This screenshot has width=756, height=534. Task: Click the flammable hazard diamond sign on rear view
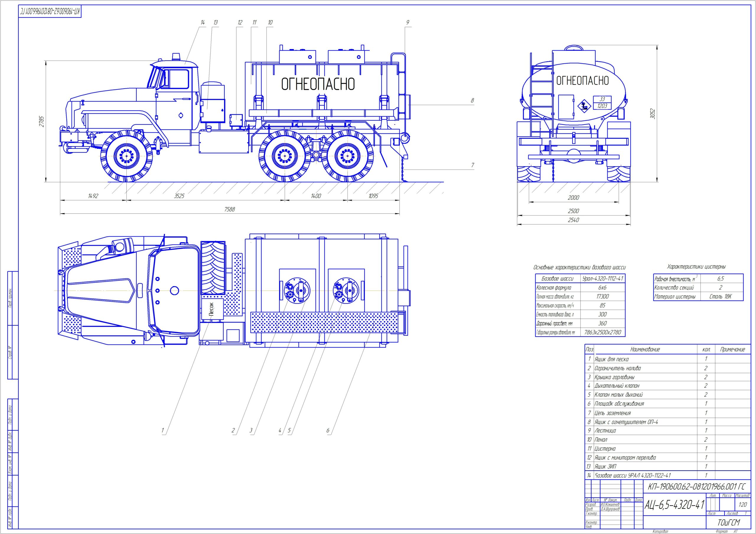[584, 106]
